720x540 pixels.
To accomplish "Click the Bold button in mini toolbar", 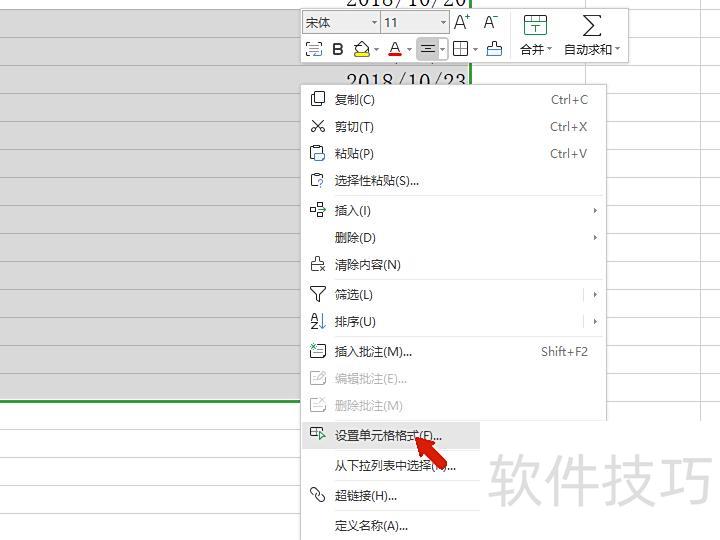I will tap(338, 49).
